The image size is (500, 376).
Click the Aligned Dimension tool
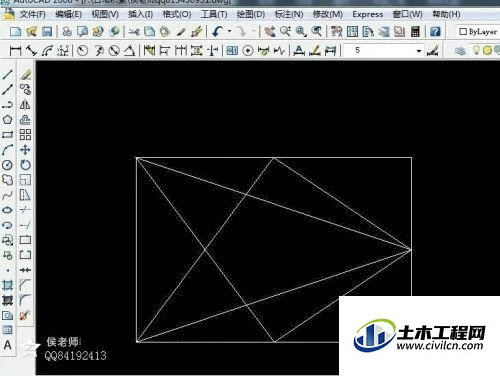[x=32, y=51]
